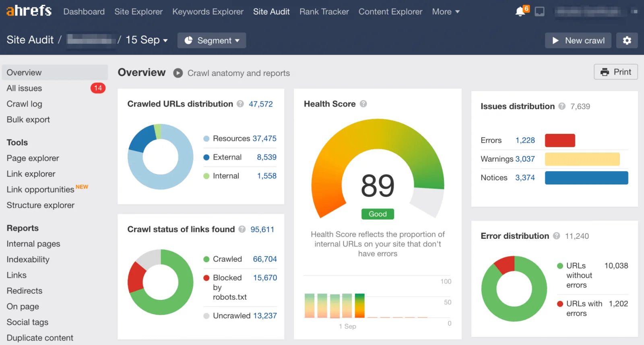Open Social tags report
Viewport: 644px width, 345px height.
point(27,322)
